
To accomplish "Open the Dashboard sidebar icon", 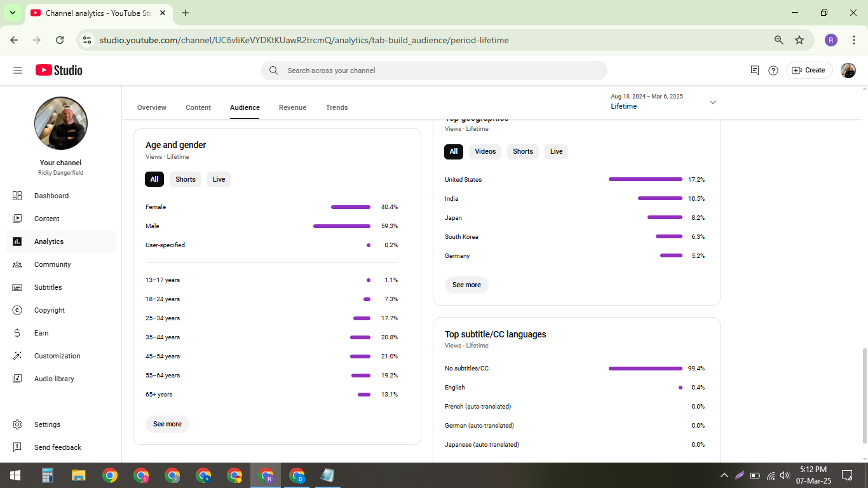I will pyautogui.click(x=17, y=196).
